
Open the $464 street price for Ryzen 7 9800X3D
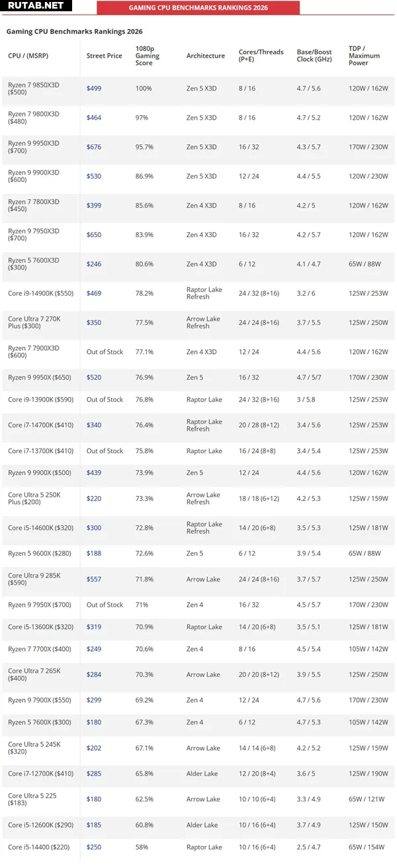pos(93,118)
